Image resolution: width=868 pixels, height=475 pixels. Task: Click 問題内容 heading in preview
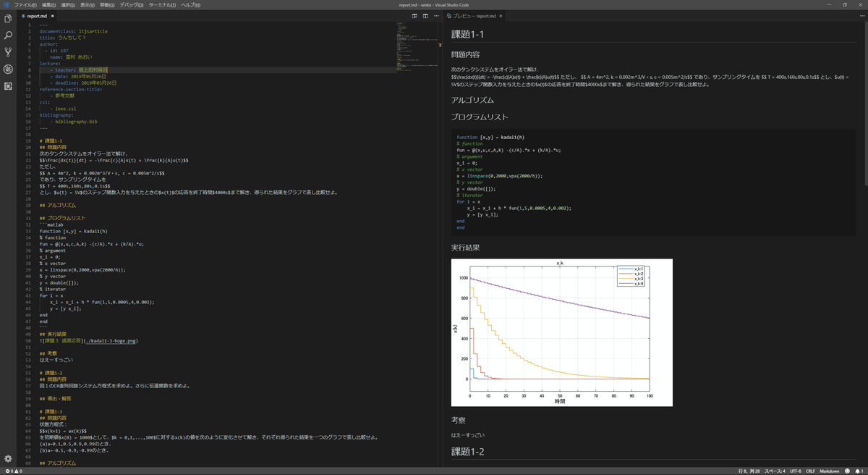pyautogui.click(x=465, y=54)
